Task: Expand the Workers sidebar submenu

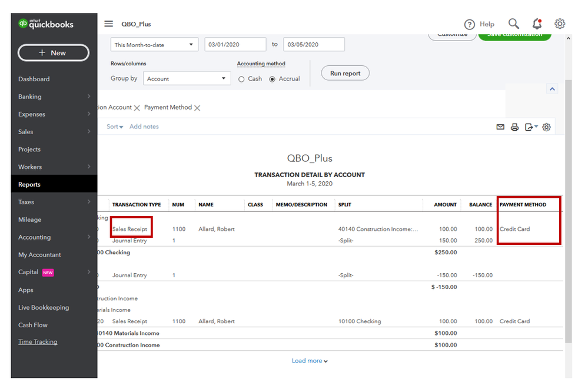Action: [x=89, y=167]
